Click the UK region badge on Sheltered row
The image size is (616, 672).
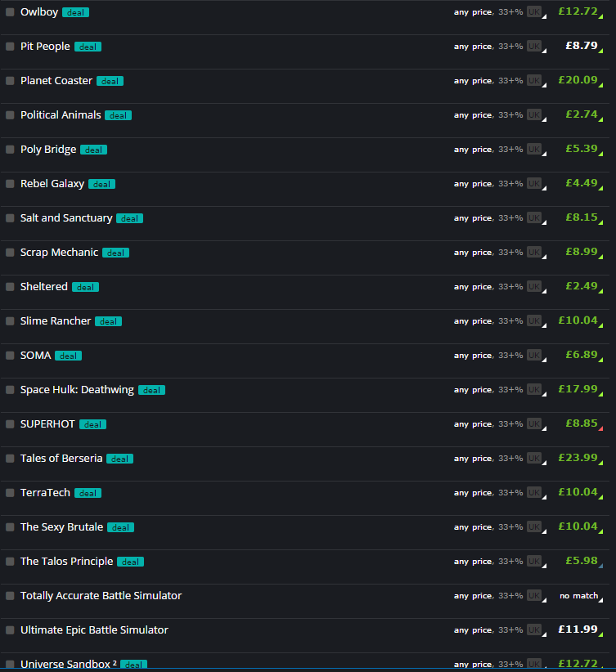(x=534, y=287)
